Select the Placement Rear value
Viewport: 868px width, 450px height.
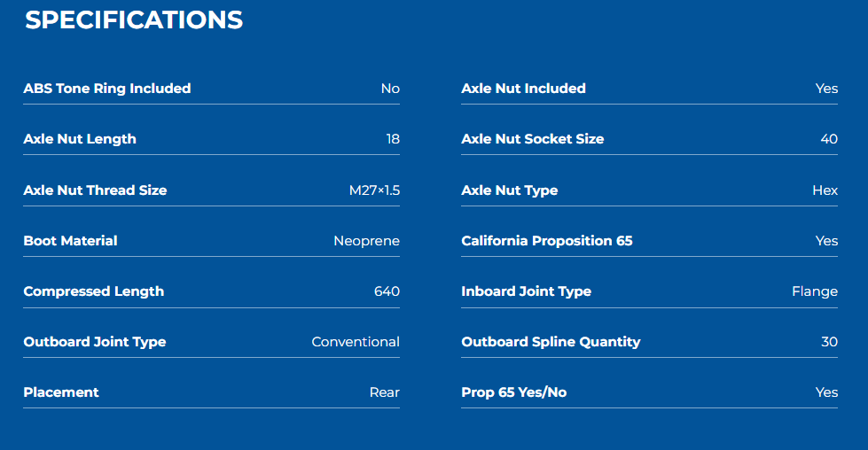[x=384, y=392]
